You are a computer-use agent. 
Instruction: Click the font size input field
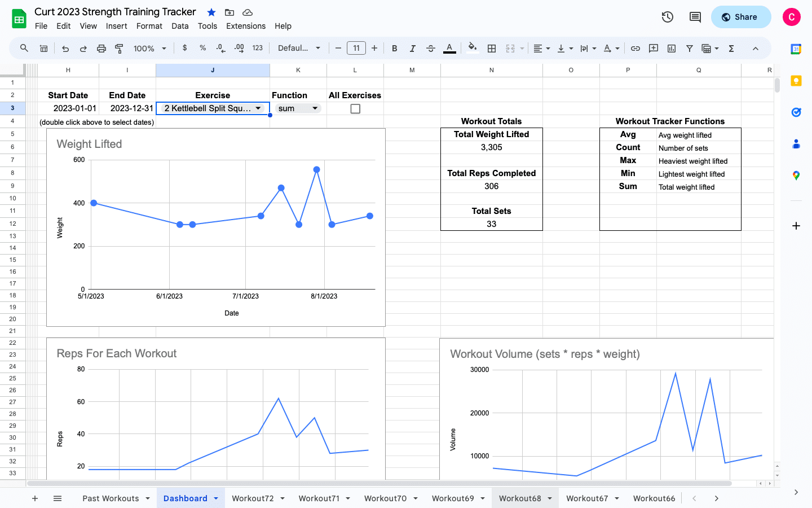point(356,49)
